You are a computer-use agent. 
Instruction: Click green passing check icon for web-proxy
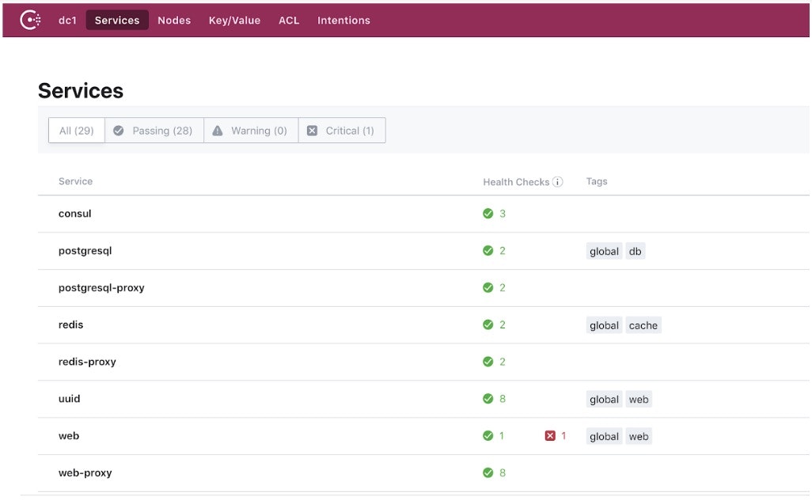(488, 473)
